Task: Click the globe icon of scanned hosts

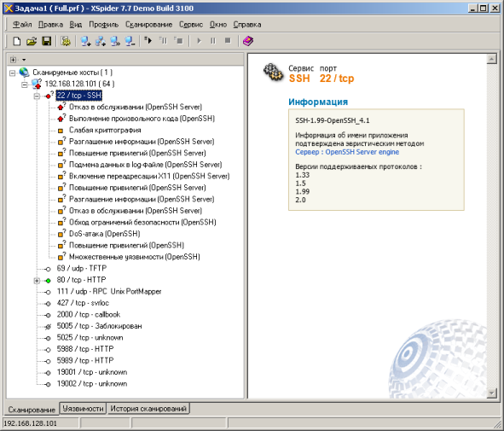Action: pyautogui.click(x=24, y=73)
